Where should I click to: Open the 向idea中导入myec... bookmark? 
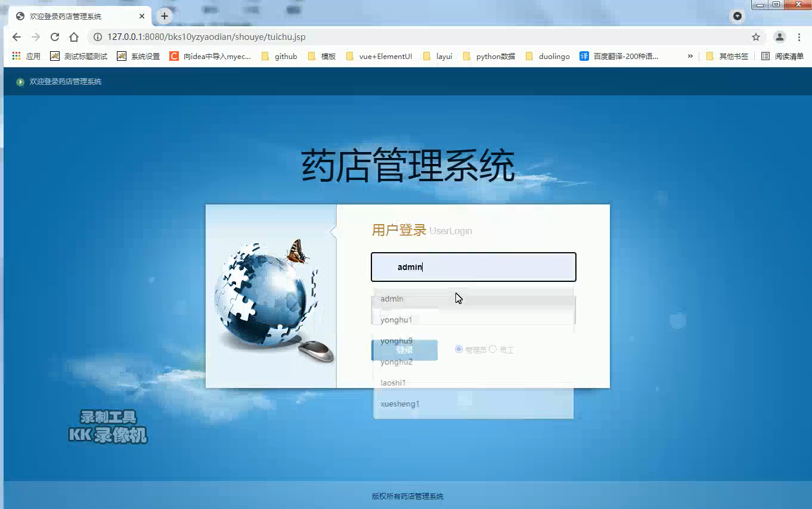pyautogui.click(x=210, y=56)
